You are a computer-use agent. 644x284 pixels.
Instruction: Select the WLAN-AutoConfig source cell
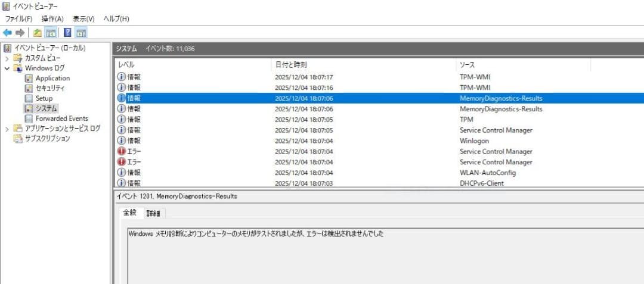coord(488,173)
